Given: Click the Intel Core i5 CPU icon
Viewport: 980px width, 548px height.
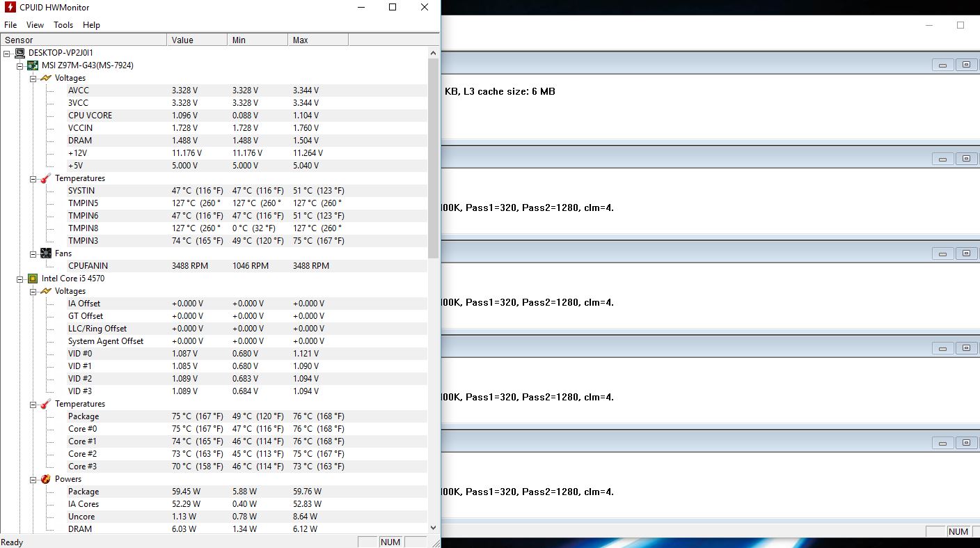Looking at the screenshot, I should [33, 279].
